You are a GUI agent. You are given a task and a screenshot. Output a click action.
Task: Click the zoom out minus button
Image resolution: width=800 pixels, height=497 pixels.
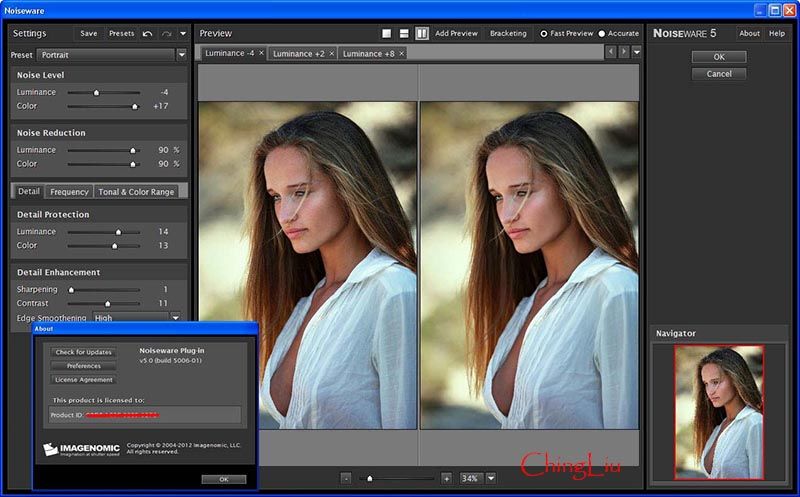pyautogui.click(x=345, y=478)
